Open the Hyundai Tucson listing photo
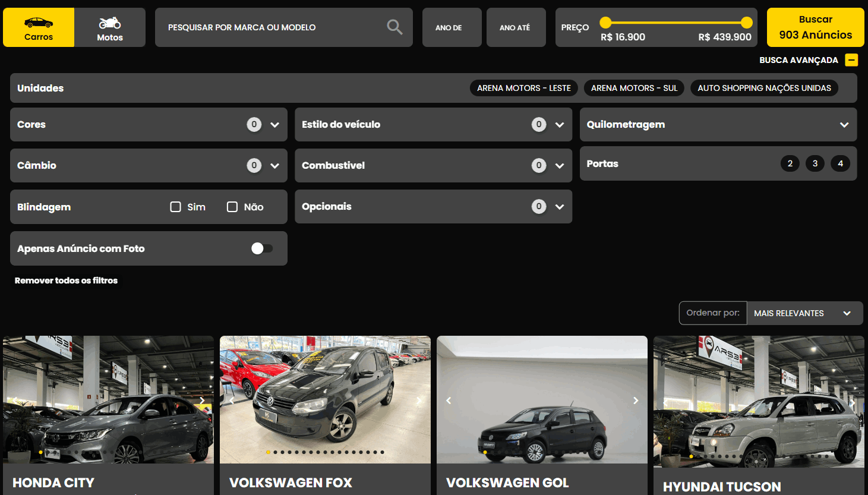The width and height of the screenshot is (868, 495). 759,401
